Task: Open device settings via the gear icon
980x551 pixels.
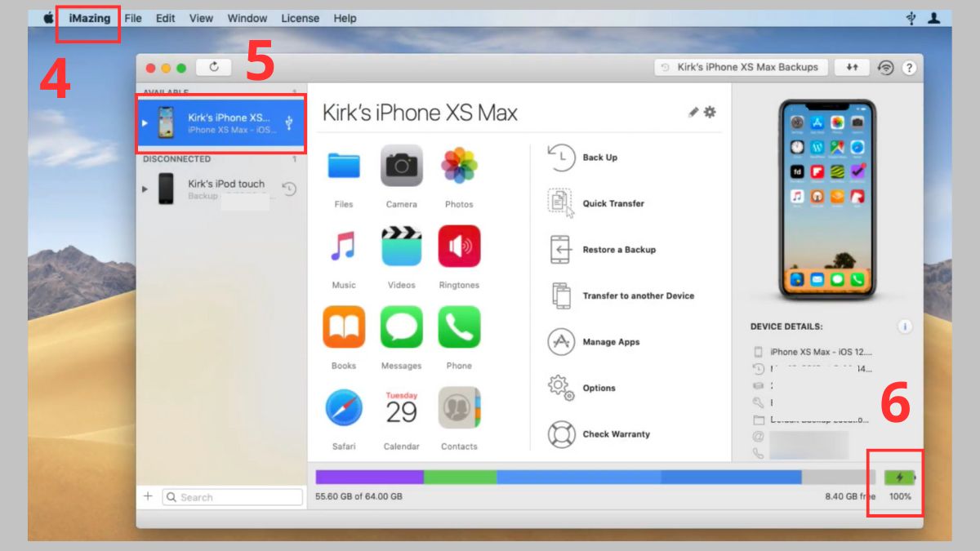Action: pyautogui.click(x=710, y=112)
